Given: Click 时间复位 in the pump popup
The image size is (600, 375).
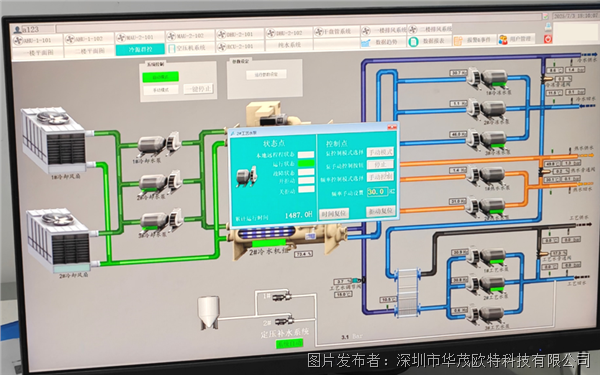Looking at the screenshot, I should point(334,214).
